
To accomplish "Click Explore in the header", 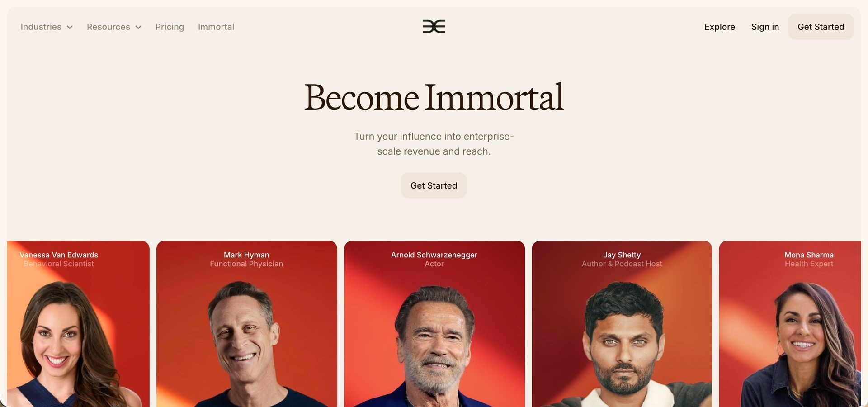I will tap(719, 27).
